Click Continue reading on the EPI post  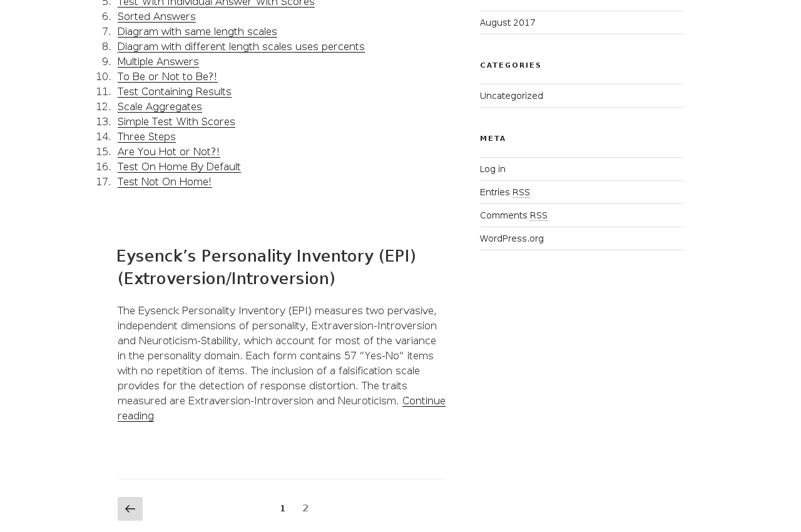(x=424, y=401)
